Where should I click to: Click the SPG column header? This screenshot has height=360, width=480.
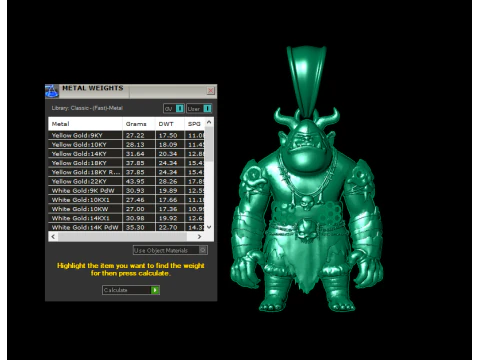coord(194,124)
